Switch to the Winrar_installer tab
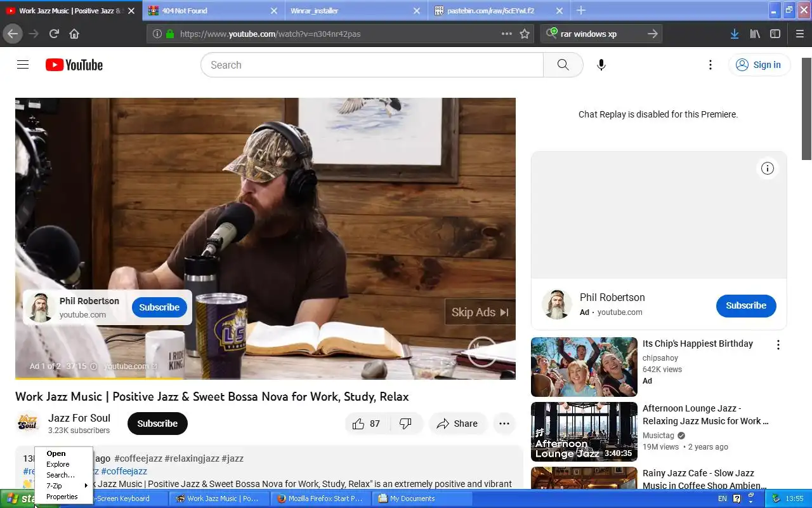Viewport: 812px width, 508px height. (355, 10)
